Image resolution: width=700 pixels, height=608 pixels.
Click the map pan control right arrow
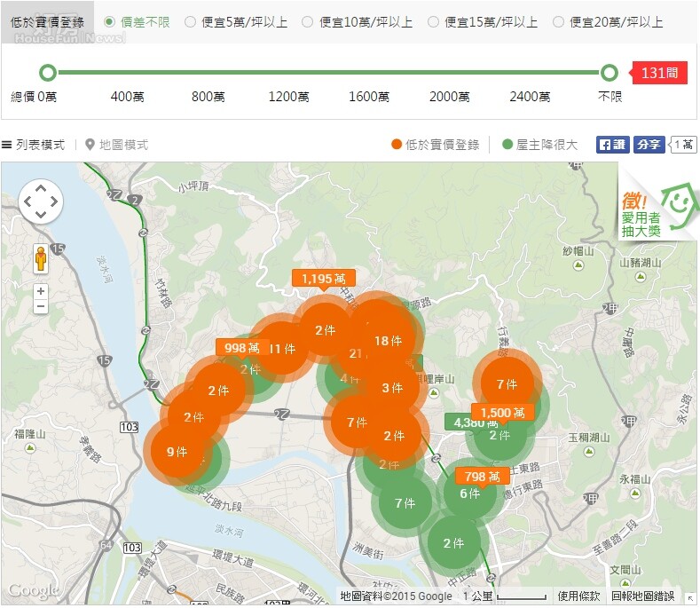(54, 201)
